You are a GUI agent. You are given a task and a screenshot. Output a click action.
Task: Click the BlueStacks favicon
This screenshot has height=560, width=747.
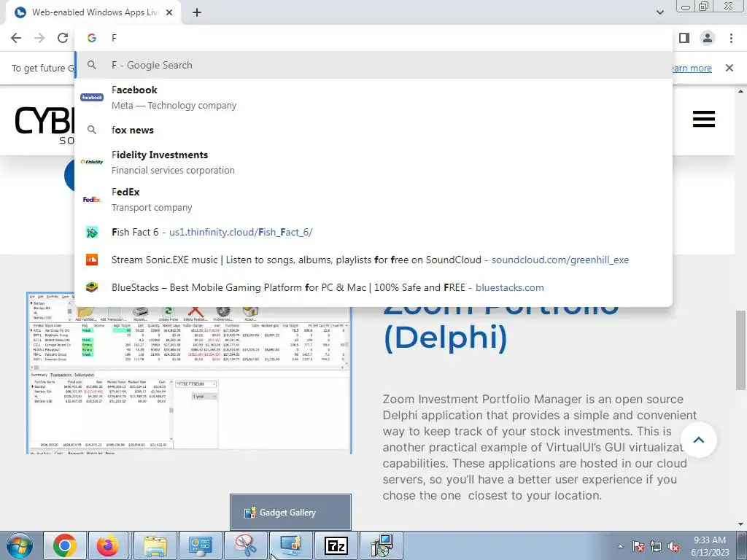click(92, 287)
